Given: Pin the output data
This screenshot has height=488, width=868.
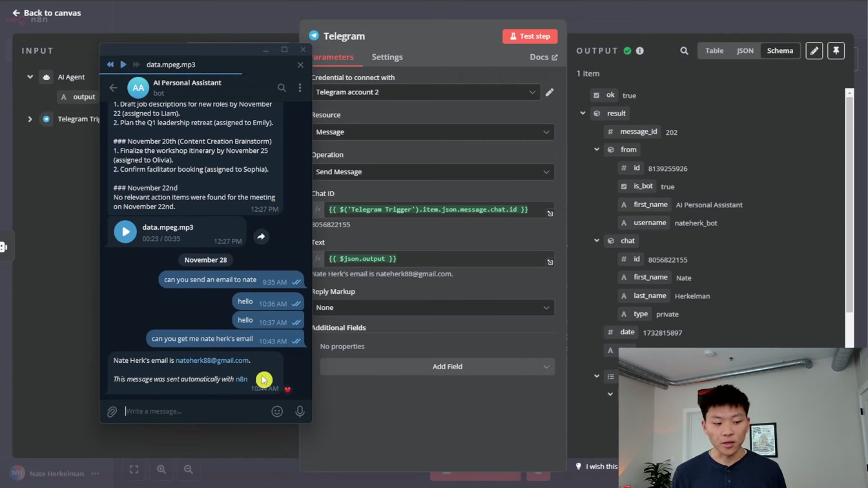Looking at the screenshot, I should pyautogui.click(x=836, y=50).
